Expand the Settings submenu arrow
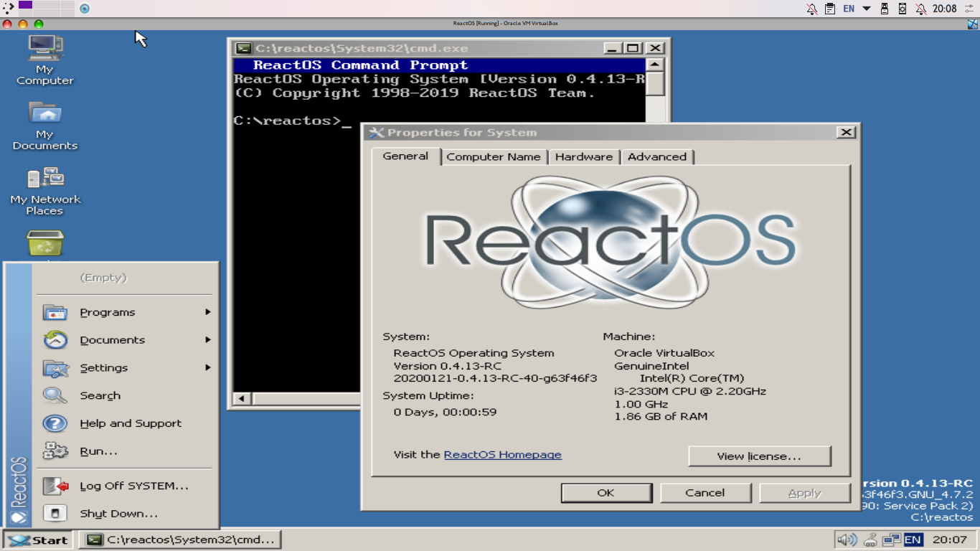The height and width of the screenshot is (551, 980). click(x=207, y=367)
